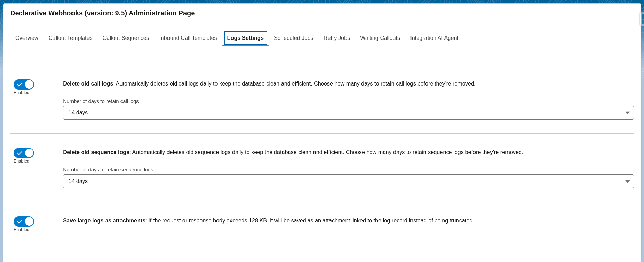Click the 'Number of days to retain call logs' label

coord(101,101)
